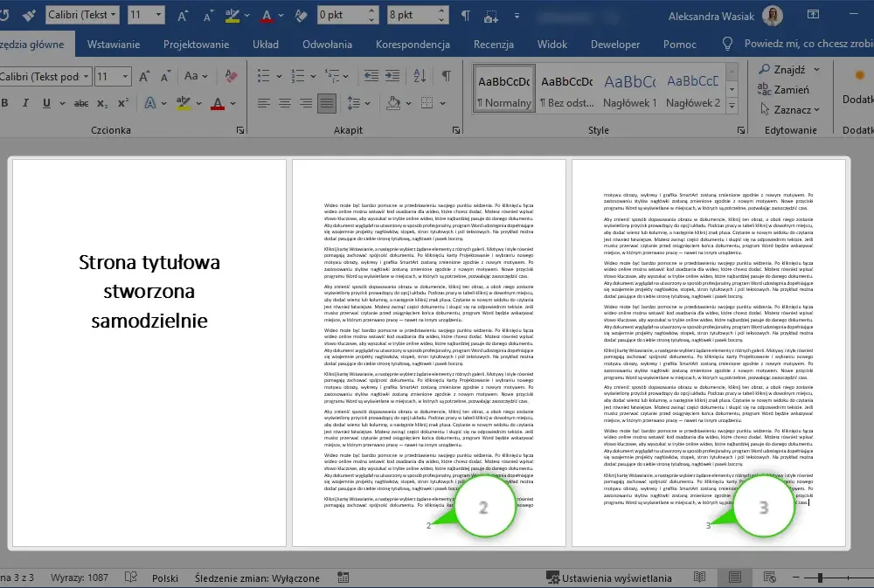
Task: Toggle strikethrough abc formatting
Action: click(81, 103)
